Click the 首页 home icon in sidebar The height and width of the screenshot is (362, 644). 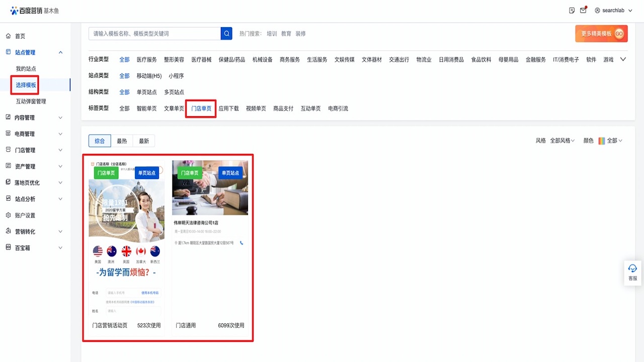coord(8,36)
